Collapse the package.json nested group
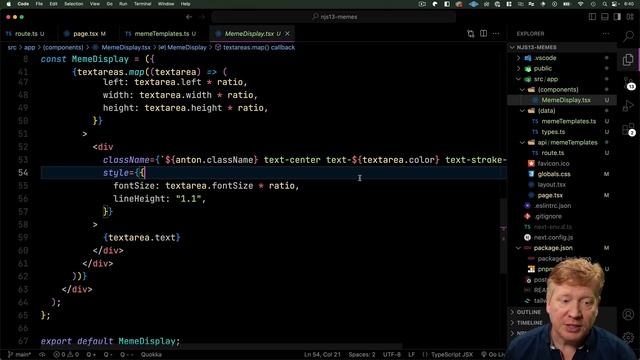Screen dimensions: 640x360 tap(519, 248)
